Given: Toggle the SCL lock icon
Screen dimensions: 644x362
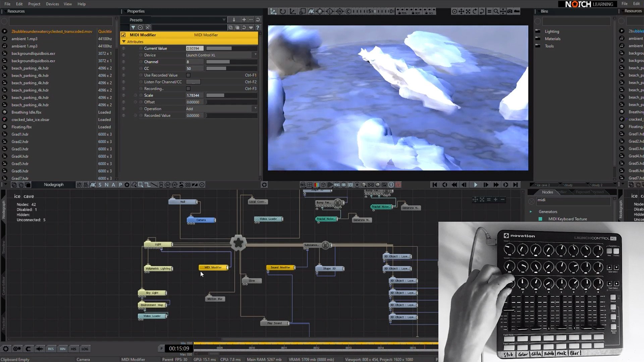Looking at the screenshot, I should tap(430, 11).
